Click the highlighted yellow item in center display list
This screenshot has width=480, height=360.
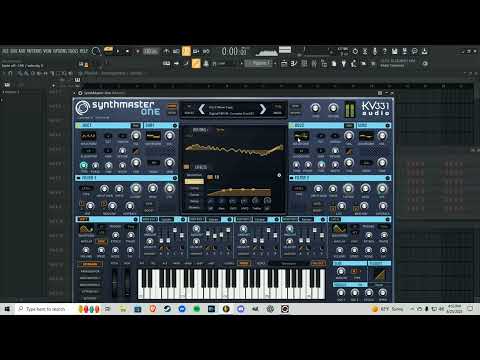click(x=194, y=181)
